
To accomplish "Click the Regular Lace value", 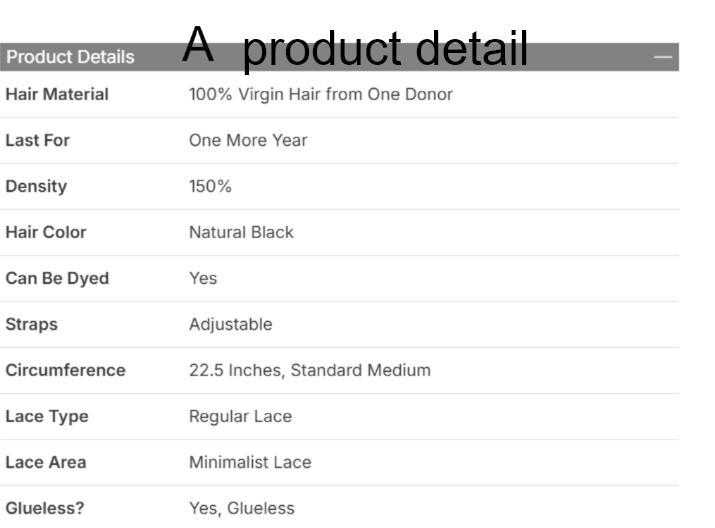I will pos(240,416).
